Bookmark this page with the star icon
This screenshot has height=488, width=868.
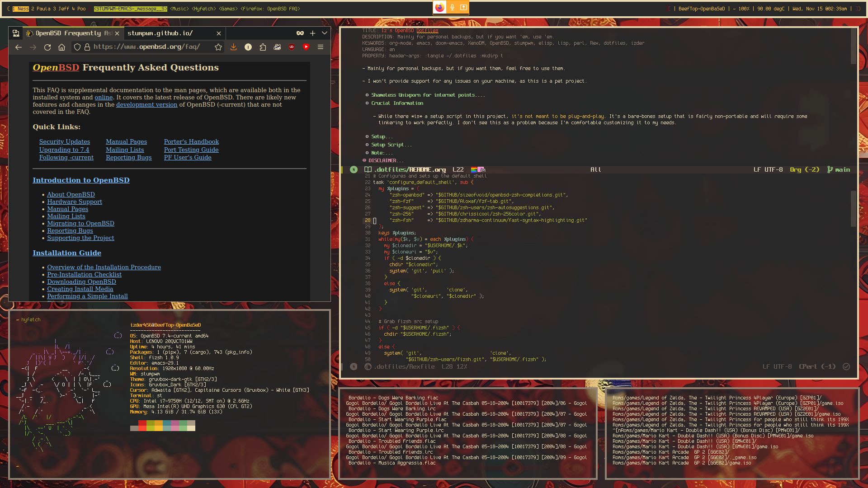click(218, 47)
